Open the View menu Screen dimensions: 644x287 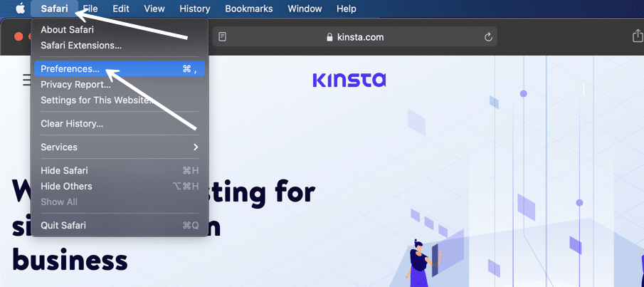coord(154,9)
